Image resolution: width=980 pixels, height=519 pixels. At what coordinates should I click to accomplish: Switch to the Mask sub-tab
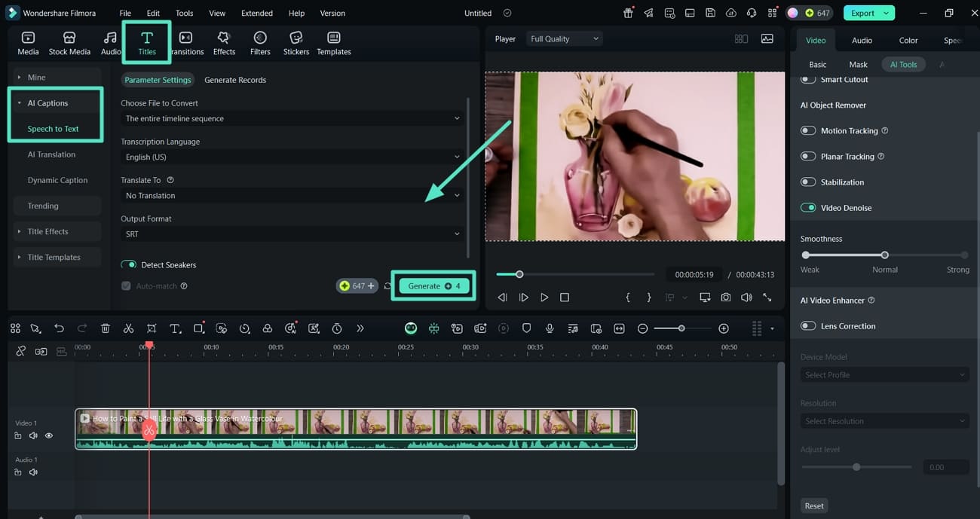tap(858, 64)
